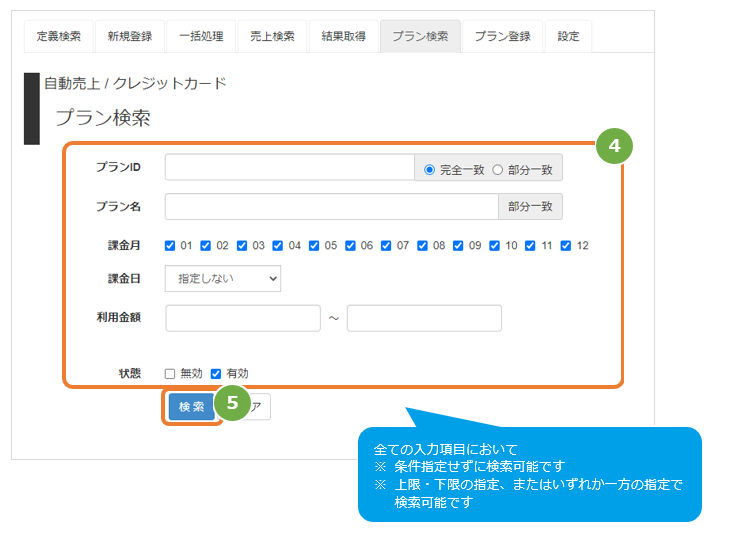
Task: Go to the 一括処理 tab
Action: (201, 36)
